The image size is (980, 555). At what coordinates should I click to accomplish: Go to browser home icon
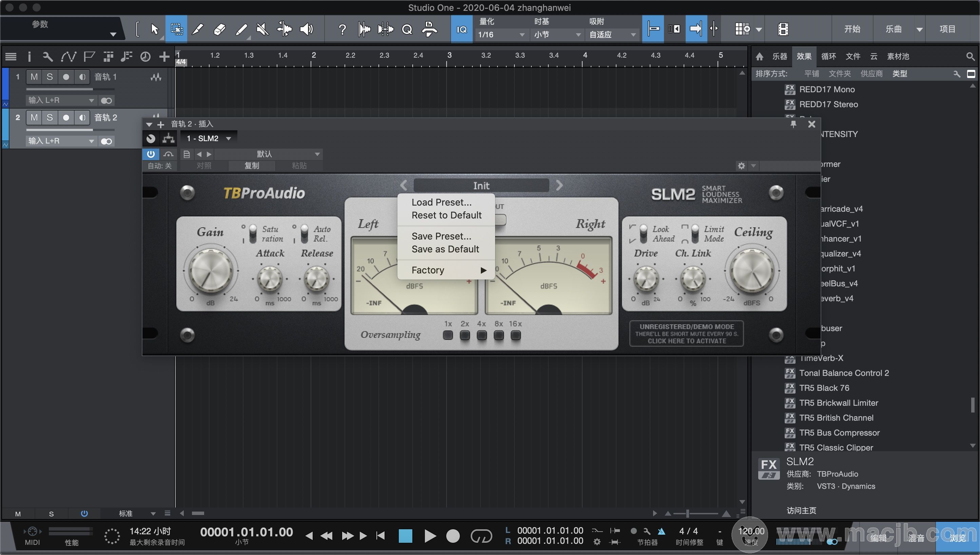(x=759, y=57)
